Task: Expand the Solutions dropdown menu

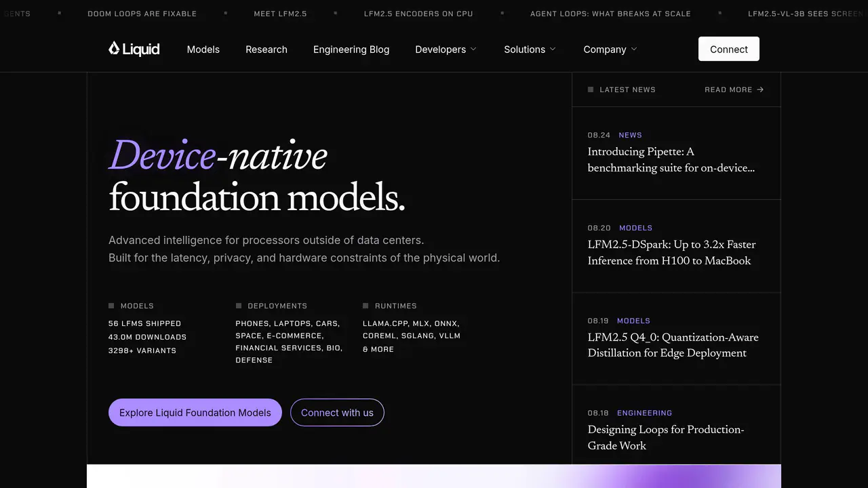Action: [x=530, y=49]
